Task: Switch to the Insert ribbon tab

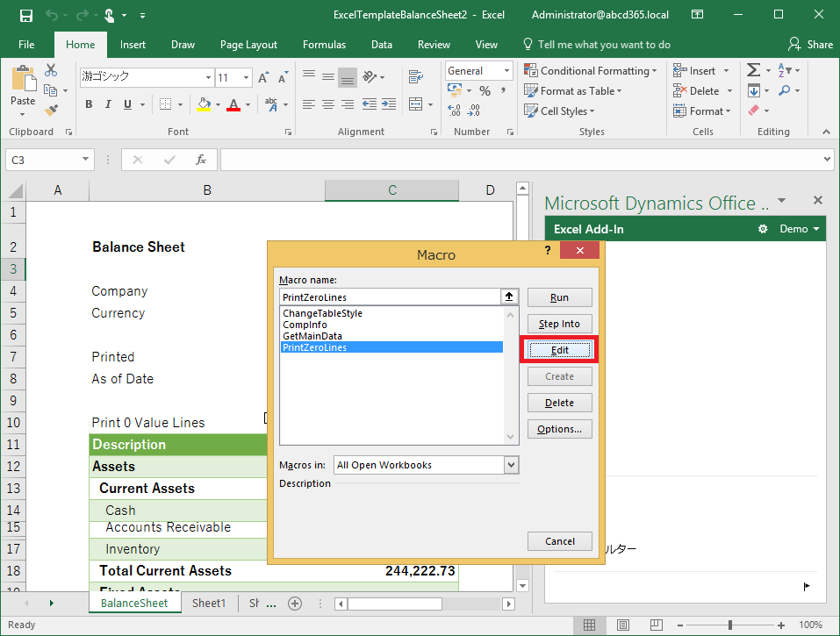Action: click(x=133, y=45)
